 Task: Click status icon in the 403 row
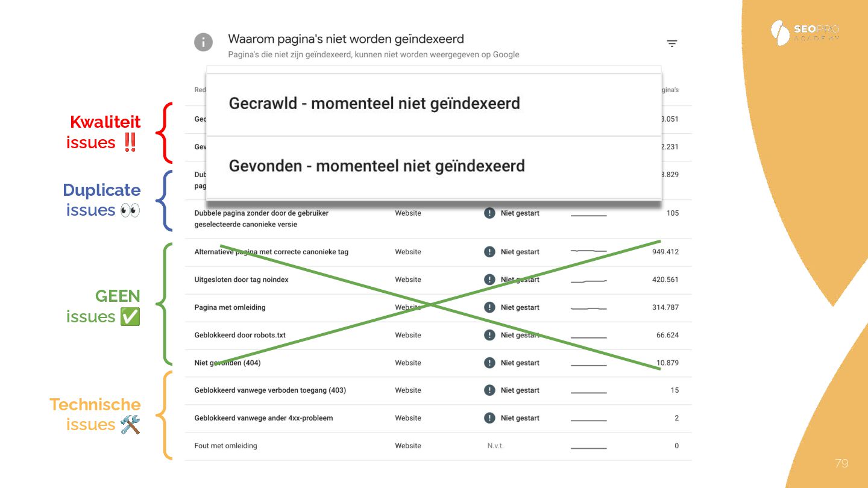click(489, 390)
